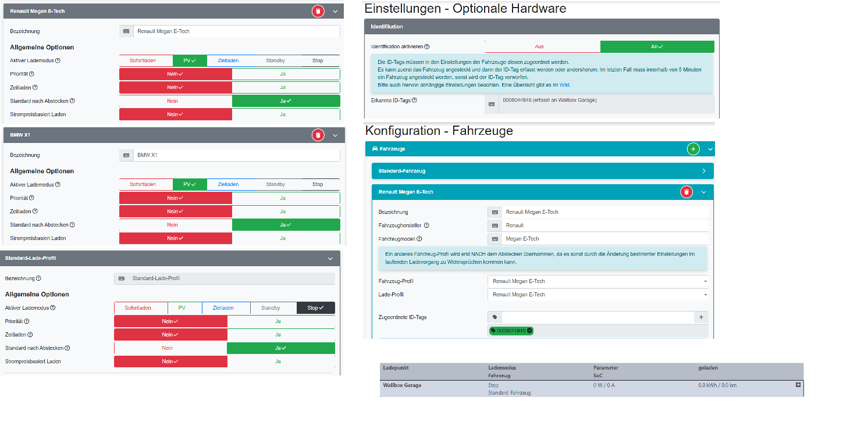868x433 pixels.
Task: Expand the Standard-Fahrzeug section
Action: point(542,171)
